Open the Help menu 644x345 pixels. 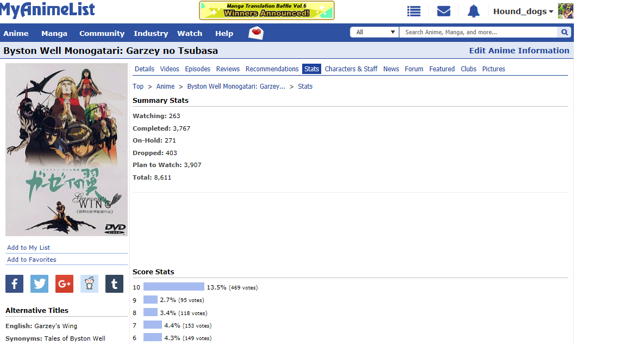pyautogui.click(x=224, y=33)
